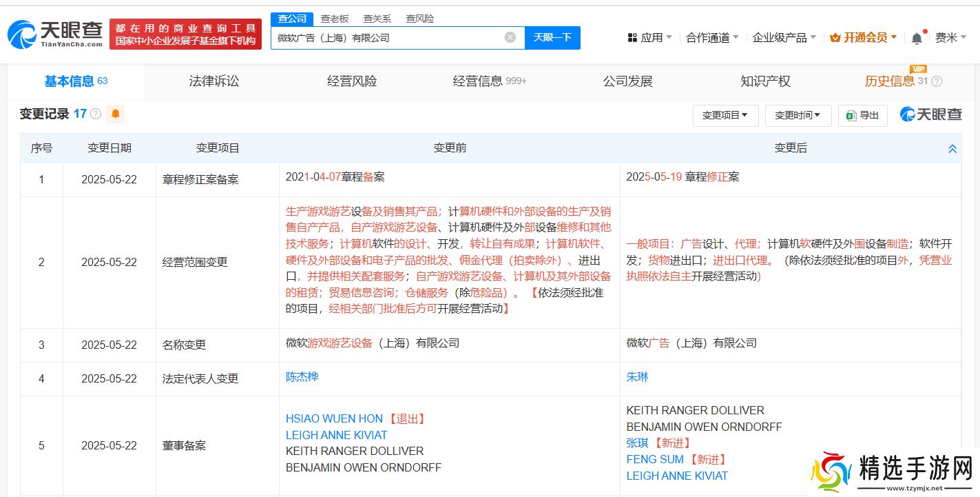Select the 查老板 search mode tab
The image size is (980, 497).
click(335, 19)
